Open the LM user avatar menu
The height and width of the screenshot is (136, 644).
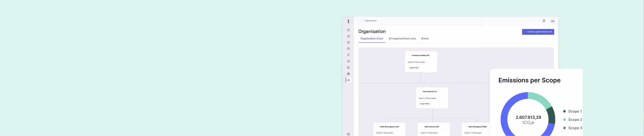click(552, 21)
